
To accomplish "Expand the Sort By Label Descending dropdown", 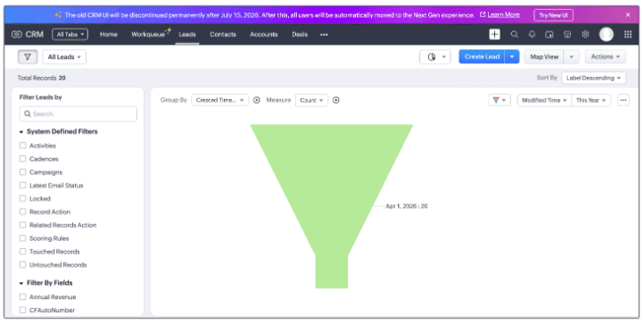I will point(593,78).
